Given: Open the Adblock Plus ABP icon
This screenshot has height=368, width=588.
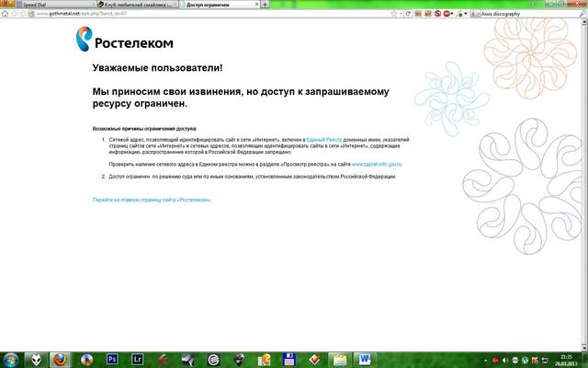Looking at the screenshot, I should click(x=447, y=14).
